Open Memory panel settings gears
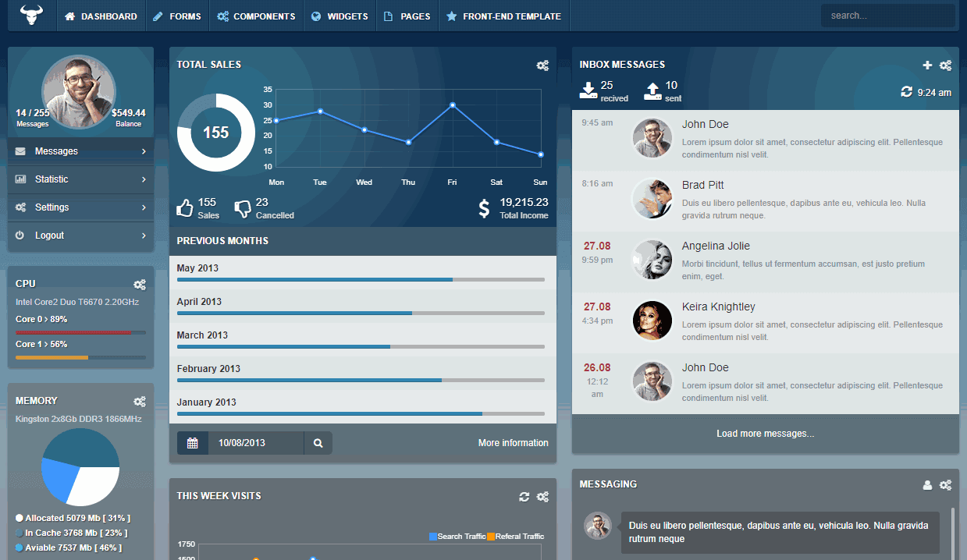This screenshot has height=560, width=967. pyautogui.click(x=140, y=402)
